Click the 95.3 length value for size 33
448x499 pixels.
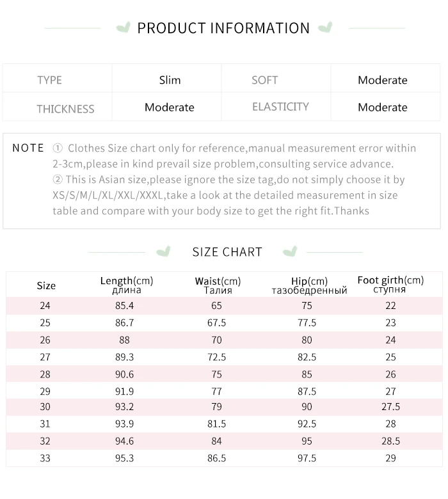[x=125, y=458]
